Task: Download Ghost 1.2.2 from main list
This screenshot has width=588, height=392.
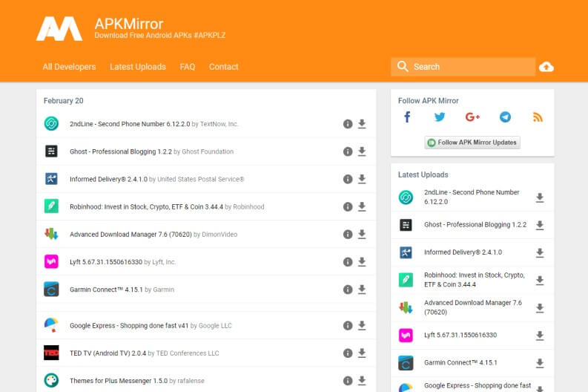Action: tap(362, 151)
